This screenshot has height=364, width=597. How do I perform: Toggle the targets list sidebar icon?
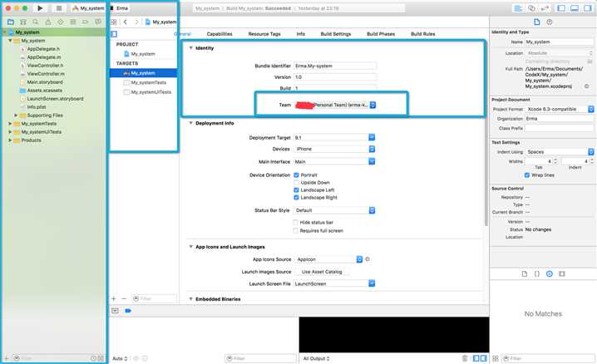(114, 34)
